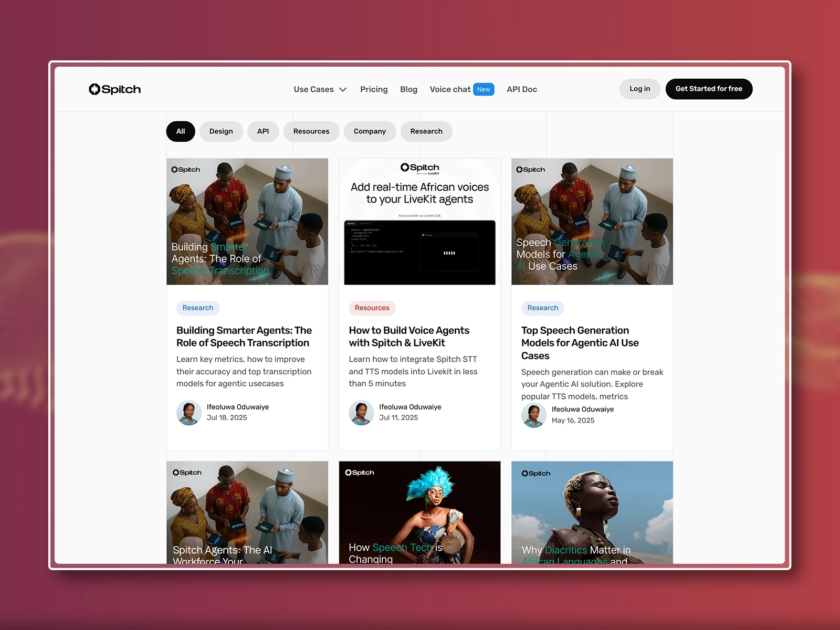Filter posts by Design
The height and width of the screenshot is (630, 840).
221,131
